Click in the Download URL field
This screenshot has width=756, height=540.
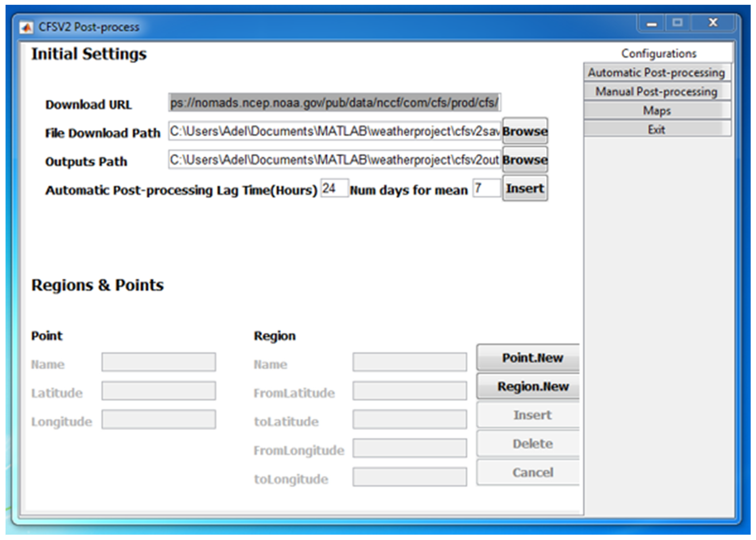pos(334,103)
